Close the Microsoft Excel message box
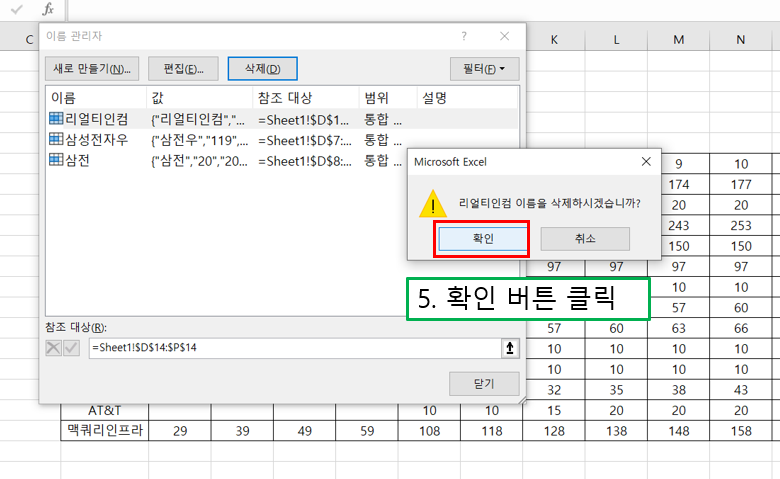 [x=646, y=162]
